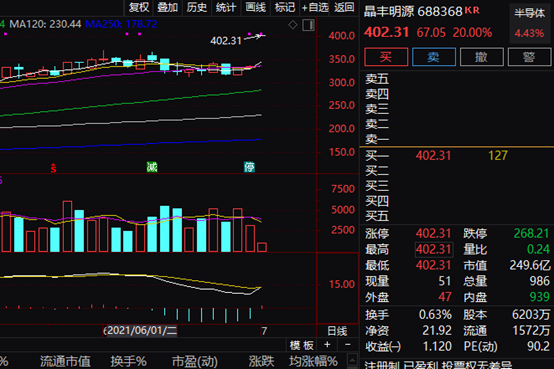The image size is (554, 369).
Task: Add stock to watchlist via +自选
Action: click(x=315, y=7)
